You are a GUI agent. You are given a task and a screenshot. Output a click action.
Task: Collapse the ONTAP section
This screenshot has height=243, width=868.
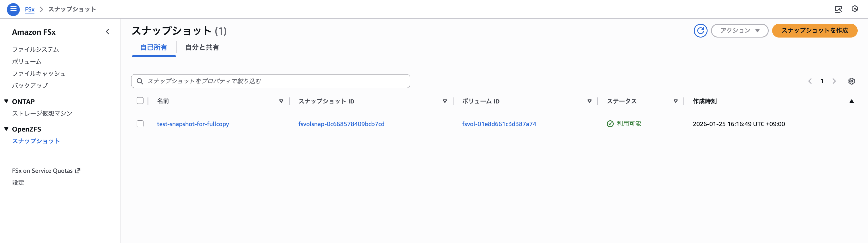click(6, 101)
